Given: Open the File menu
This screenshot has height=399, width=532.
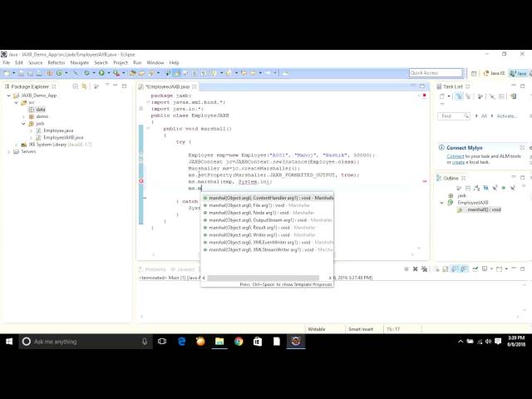Looking at the screenshot, I should [6, 63].
